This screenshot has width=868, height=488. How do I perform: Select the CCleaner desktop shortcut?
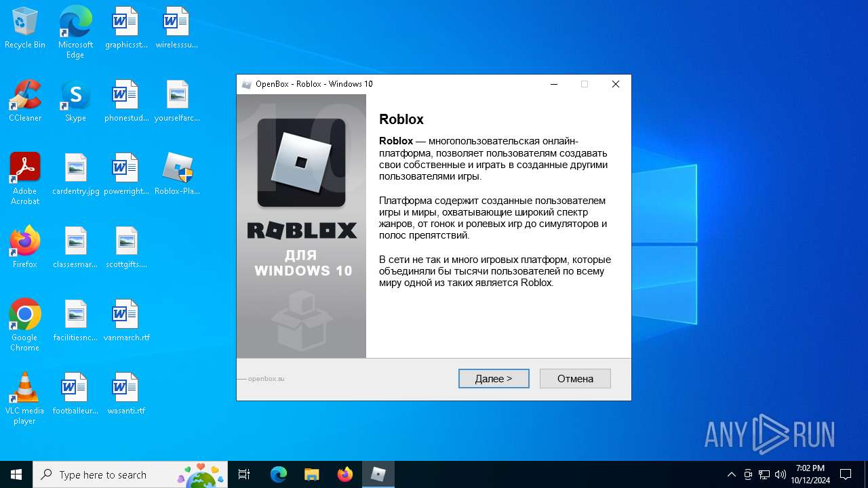pos(25,102)
